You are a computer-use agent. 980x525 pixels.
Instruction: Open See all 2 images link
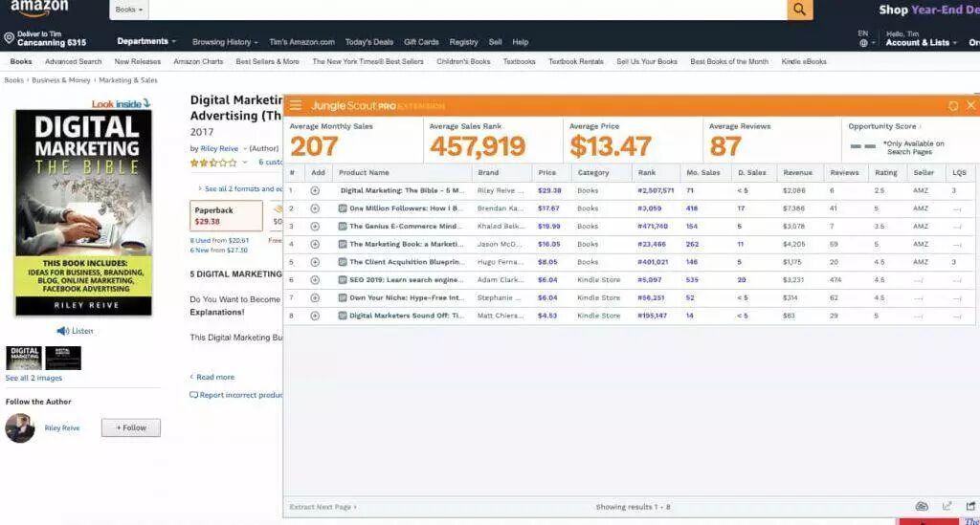click(33, 379)
